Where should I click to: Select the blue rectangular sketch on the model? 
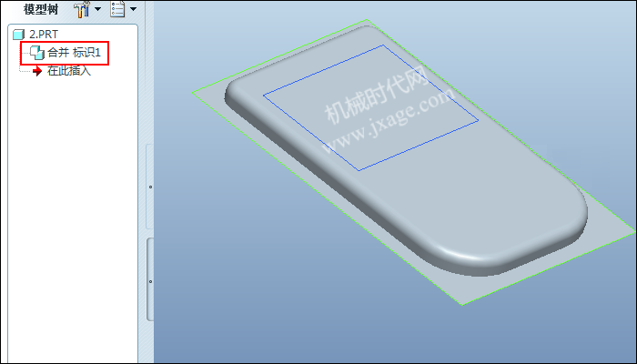(x=370, y=107)
